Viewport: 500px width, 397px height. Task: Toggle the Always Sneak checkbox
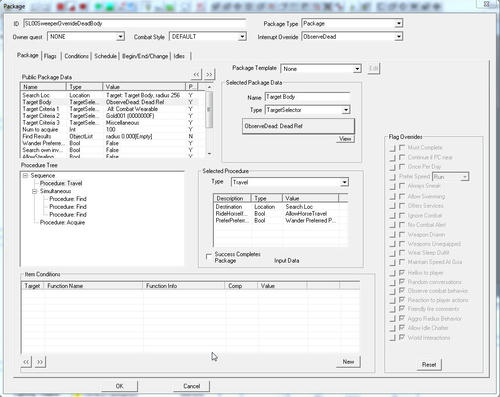click(402, 186)
